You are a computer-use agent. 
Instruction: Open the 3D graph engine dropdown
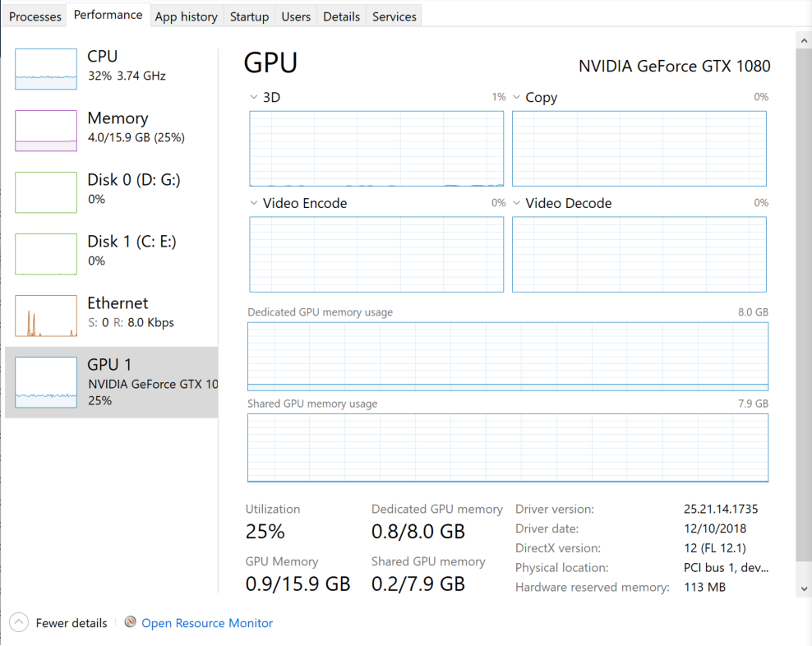(254, 98)
